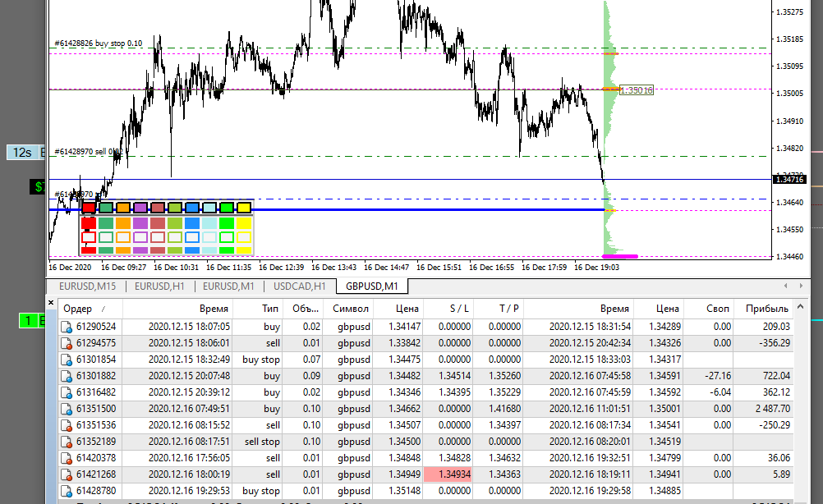The image size is (823, 504).
Task: Open the USDCAD,H1 chart tab
Action: click(x=300, y=286)
